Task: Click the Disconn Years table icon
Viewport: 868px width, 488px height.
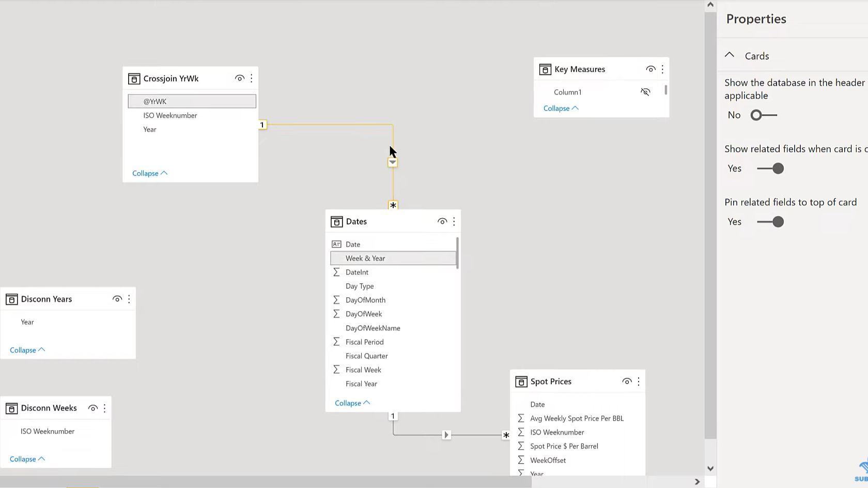Action: pyautogui.click(x=11, y=299)
